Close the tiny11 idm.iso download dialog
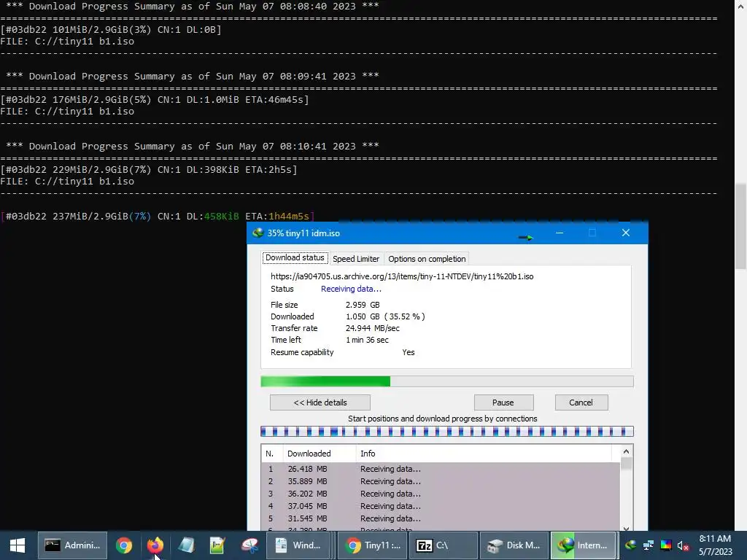Image resolution: width=747 pixels, height=560 pixels. [626, 233]
